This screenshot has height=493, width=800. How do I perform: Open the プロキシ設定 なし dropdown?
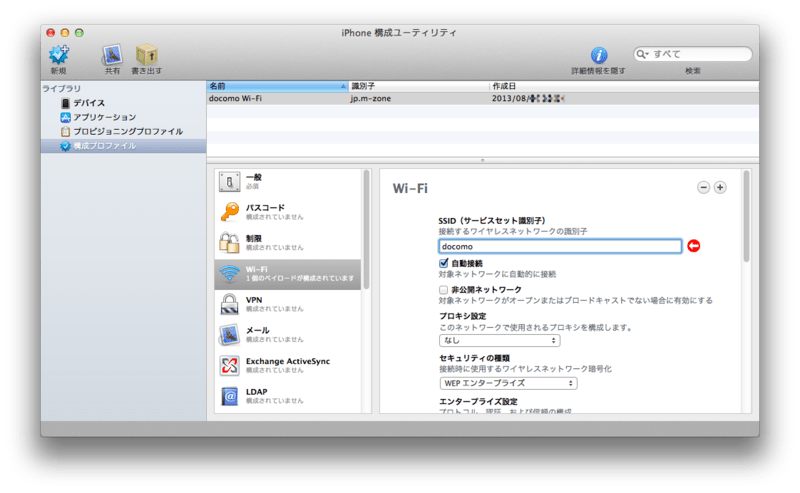pos(499,340)
